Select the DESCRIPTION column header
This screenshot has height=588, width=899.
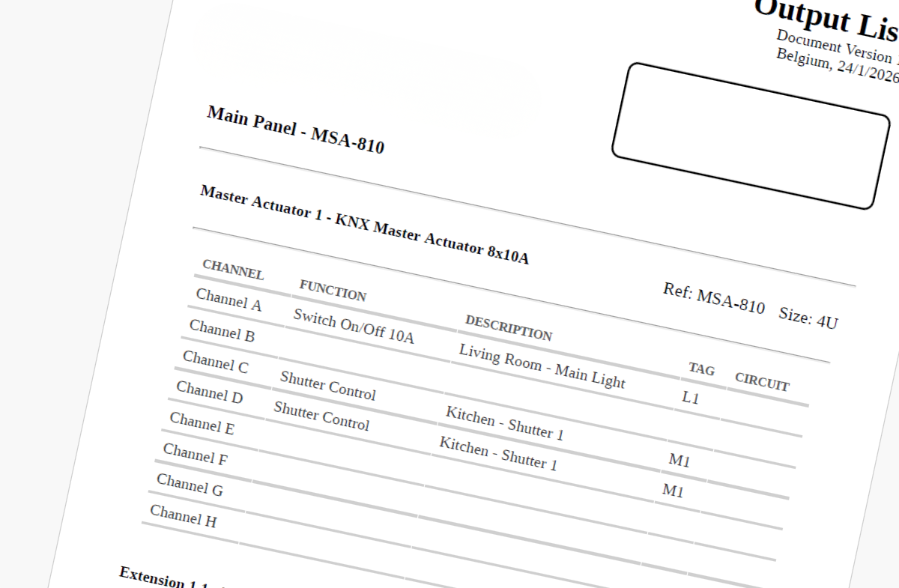pos(509,328)
